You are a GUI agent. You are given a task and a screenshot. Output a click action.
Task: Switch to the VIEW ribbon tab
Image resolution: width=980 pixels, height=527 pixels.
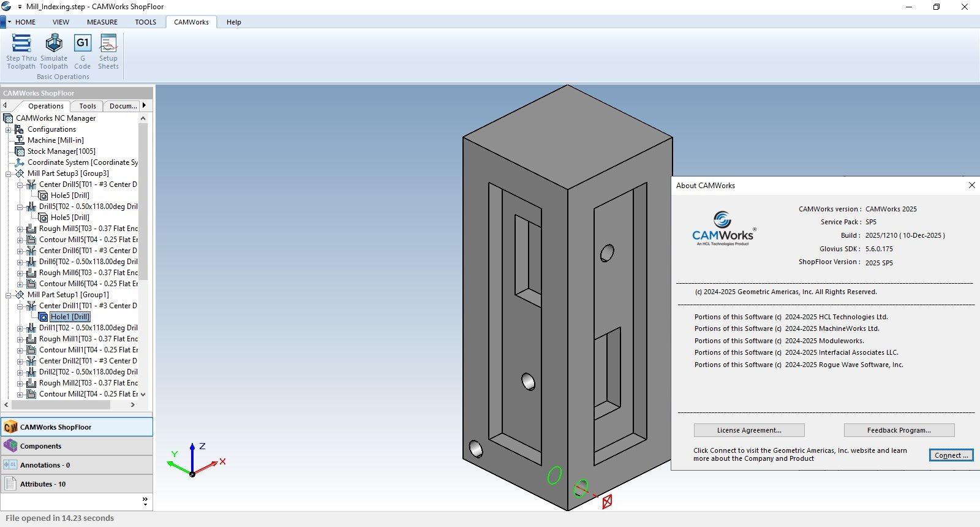click(x=61, y=22)
